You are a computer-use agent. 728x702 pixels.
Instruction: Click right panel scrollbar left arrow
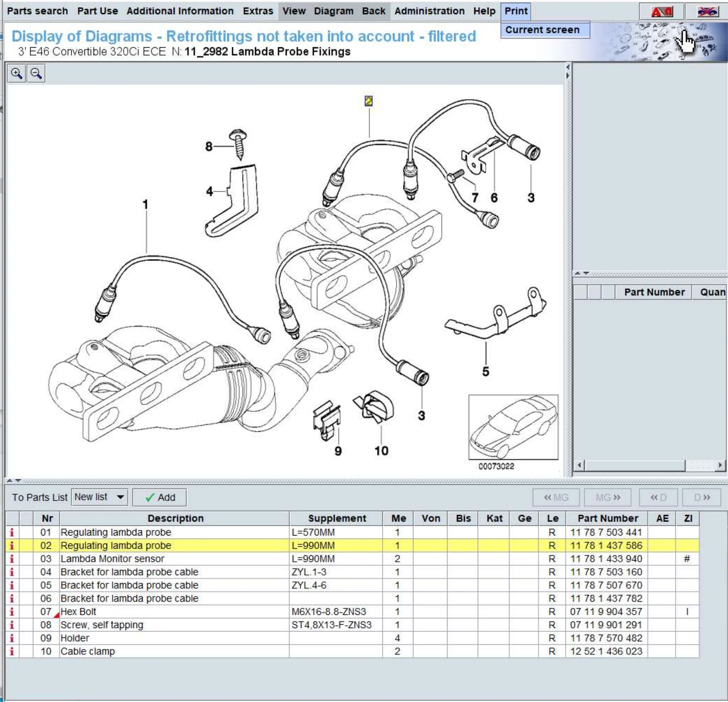pos(579,465)
